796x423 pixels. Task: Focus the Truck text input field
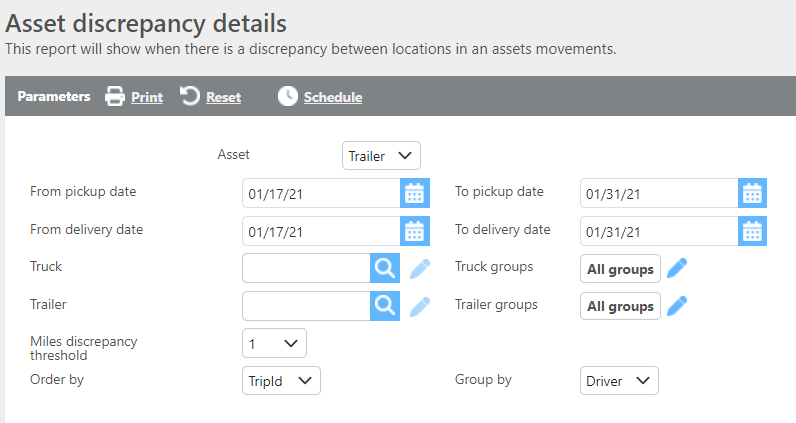click(306, 268)
